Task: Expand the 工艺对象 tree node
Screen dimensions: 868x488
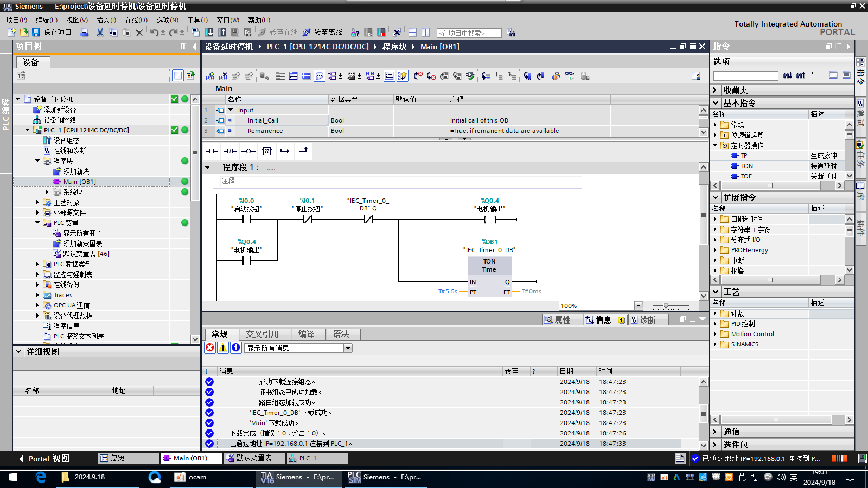Action: click(x=37, y=202)
